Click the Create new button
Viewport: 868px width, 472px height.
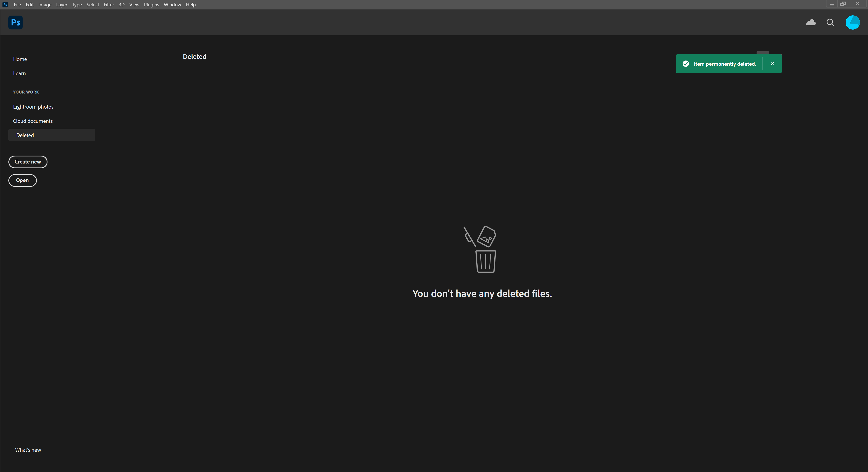pyautogui.click(x=28, y=162)
